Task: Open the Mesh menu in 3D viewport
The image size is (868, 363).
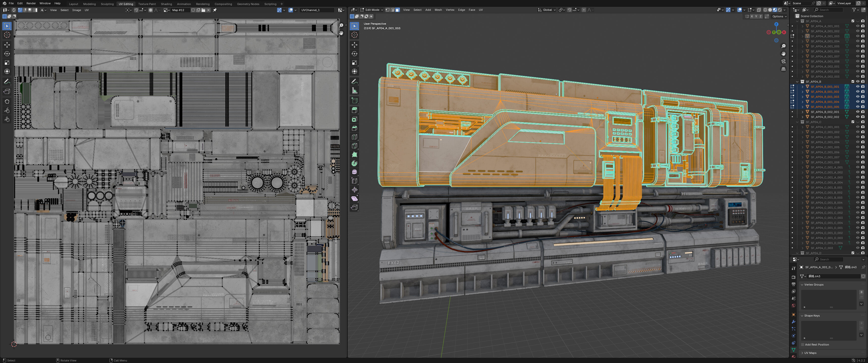Action: coord(438,10)
